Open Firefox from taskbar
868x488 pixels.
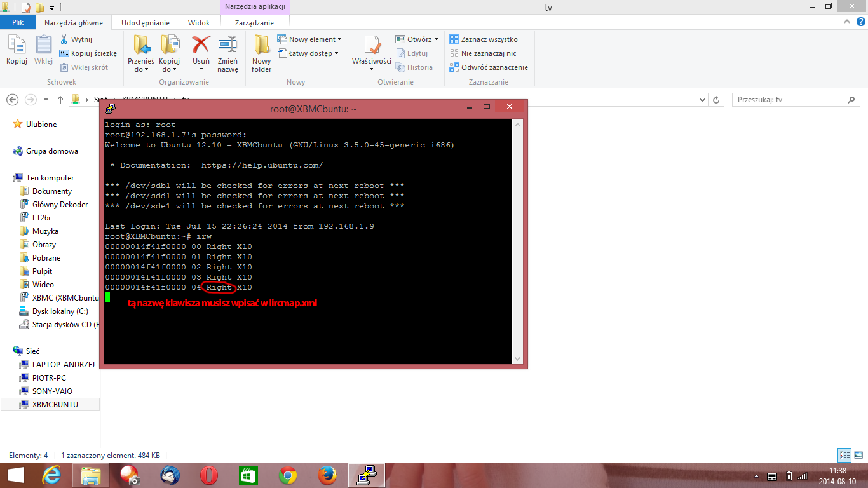(327, 475)
